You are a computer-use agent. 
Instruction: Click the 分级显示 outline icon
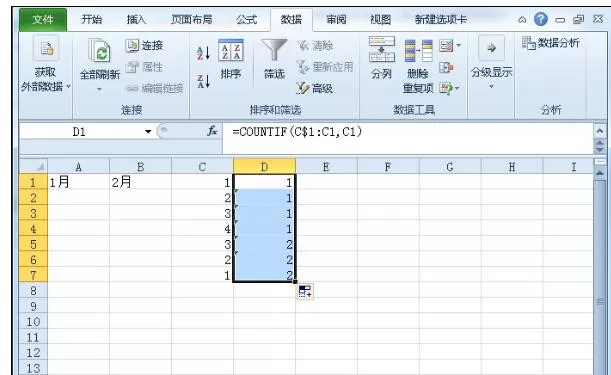coord(491,48)
